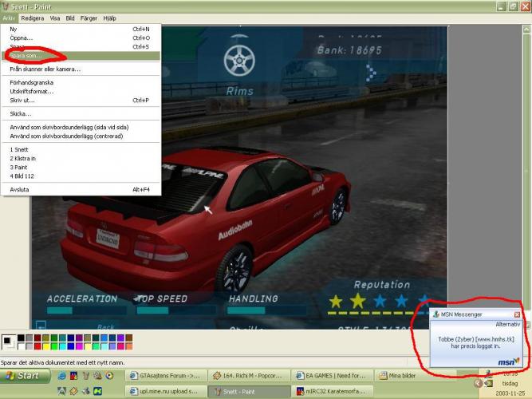Select 'Öppna...' in the file menu
Screen dimensions: 532x399
pyautogui.click(x=20, y=38)
